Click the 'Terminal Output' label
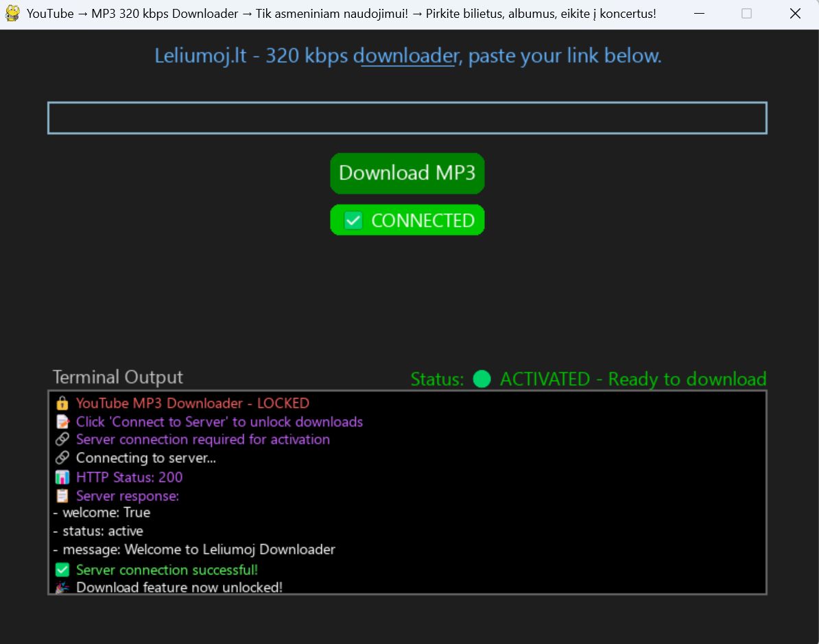This screenshot has height=644, width=819. pos(117,377)
